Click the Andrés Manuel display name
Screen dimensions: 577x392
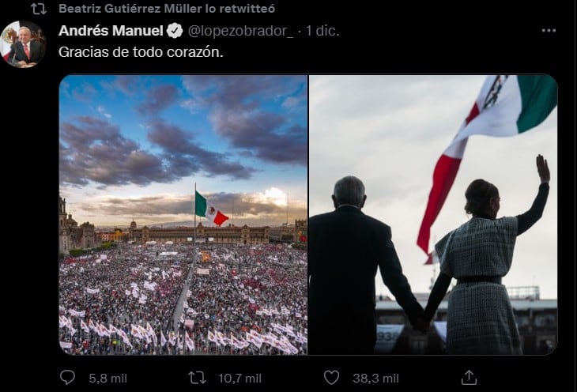111,32
